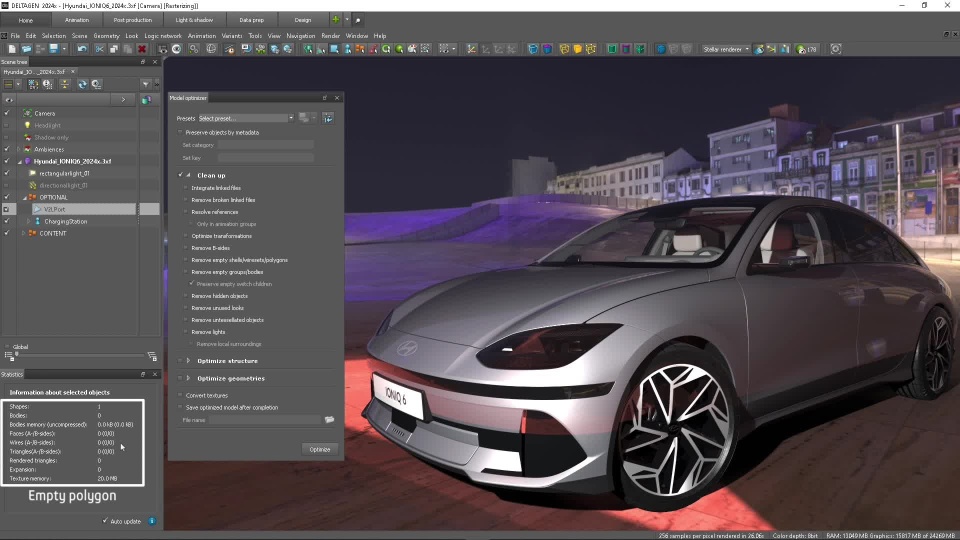Click the Cut scissors icon
Screen dimensions: 960x540
click(x=99, y=49)
